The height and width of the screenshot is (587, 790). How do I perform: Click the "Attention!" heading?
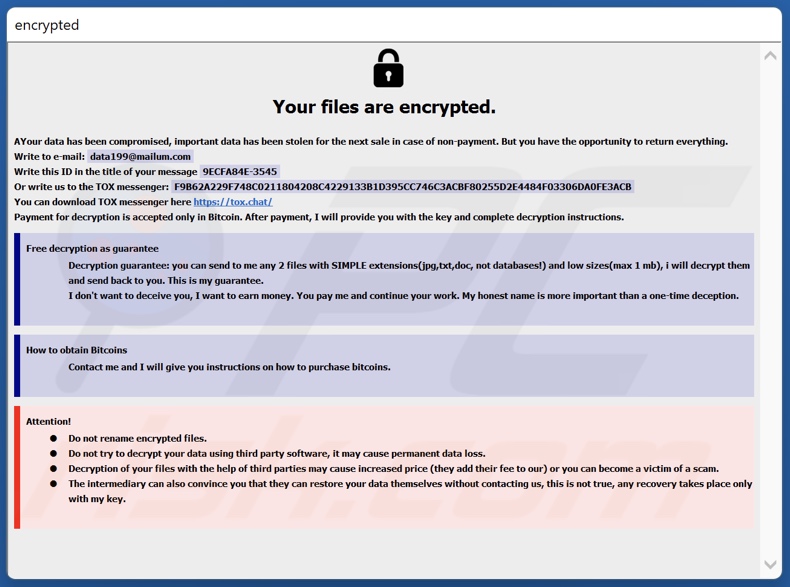click(x=49, y=422)
